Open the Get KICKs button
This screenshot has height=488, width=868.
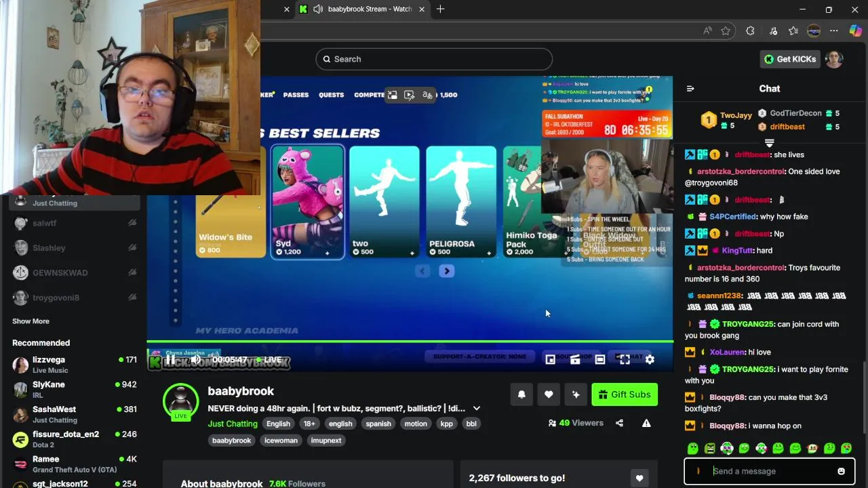791,59
